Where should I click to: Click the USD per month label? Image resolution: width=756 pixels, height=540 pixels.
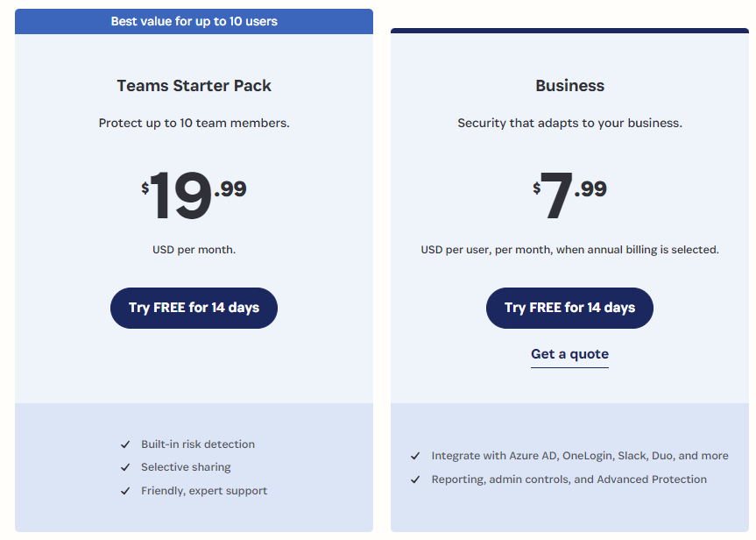pos(194,250)
